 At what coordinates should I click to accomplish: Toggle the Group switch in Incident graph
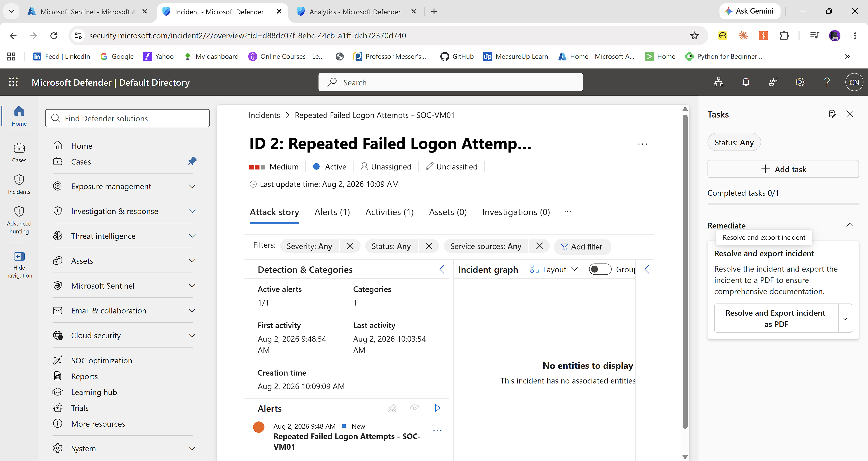[x=600, y=269]
